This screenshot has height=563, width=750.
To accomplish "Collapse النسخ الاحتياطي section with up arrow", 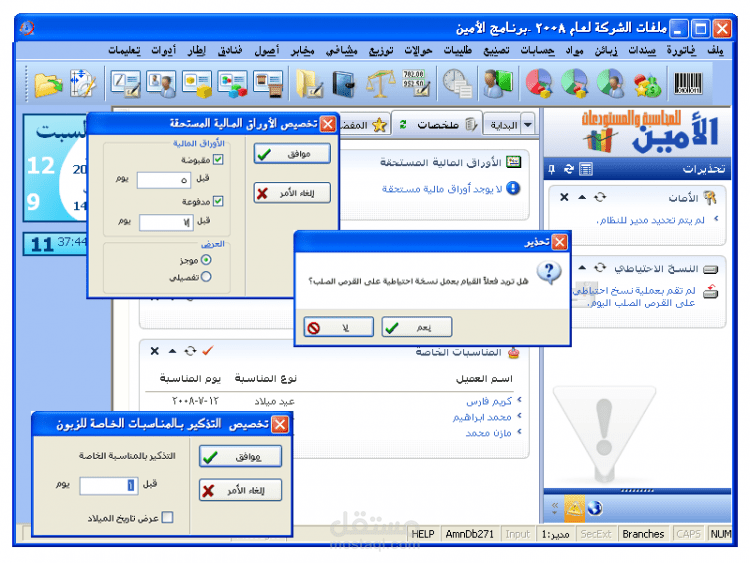I will click(582, 268).
